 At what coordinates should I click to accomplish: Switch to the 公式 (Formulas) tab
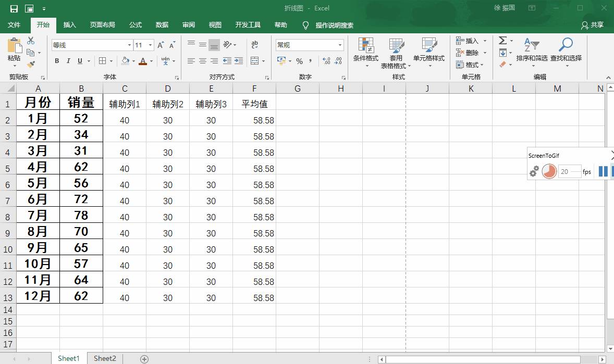point(135,25)
